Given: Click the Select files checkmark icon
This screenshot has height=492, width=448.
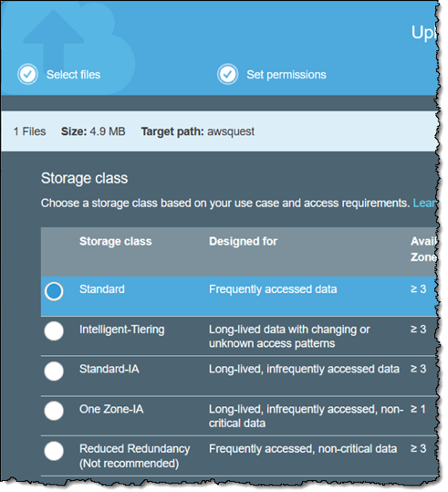Looking at the screenshot, I should tap(27, 74).
